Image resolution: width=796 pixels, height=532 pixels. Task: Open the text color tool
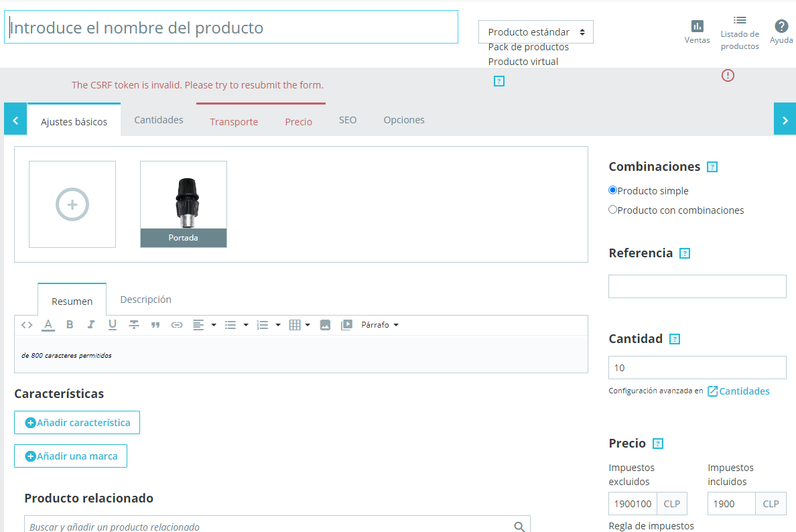pos(48,325)
